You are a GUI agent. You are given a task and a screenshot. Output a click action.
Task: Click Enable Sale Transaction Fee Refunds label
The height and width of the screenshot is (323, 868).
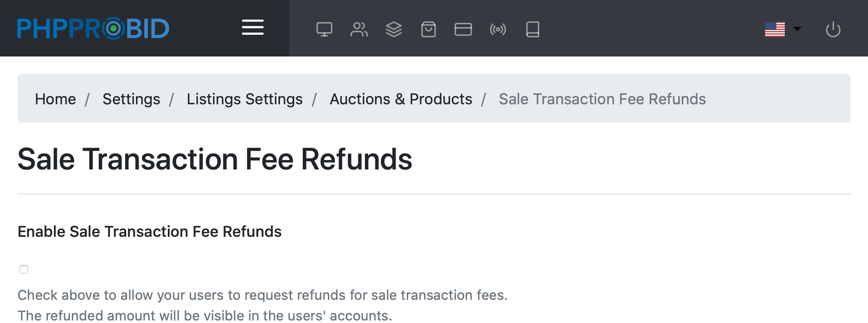(149, 232)
